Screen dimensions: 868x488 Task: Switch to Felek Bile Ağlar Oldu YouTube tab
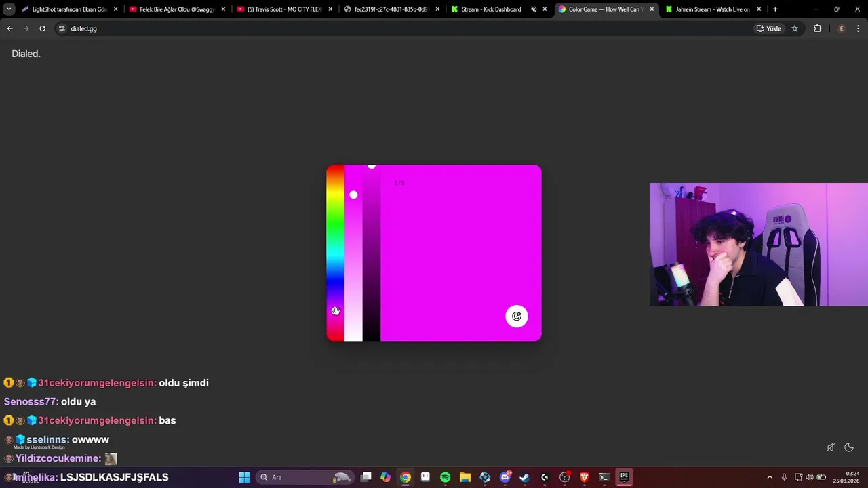(177, 9)
